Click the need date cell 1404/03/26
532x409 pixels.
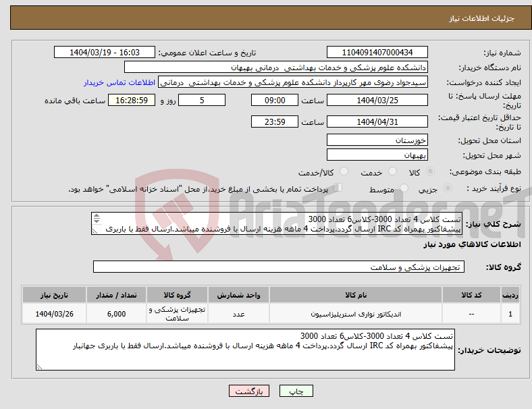(54, 314)
